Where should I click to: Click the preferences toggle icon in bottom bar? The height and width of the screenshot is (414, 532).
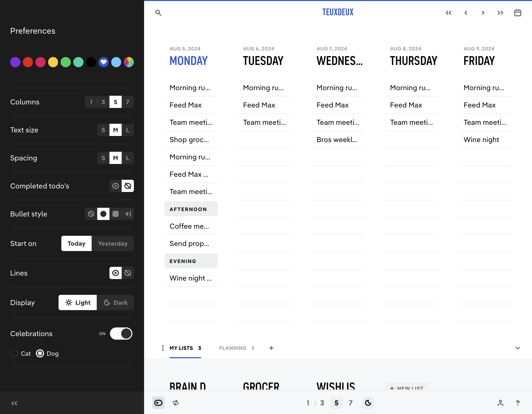158,403
